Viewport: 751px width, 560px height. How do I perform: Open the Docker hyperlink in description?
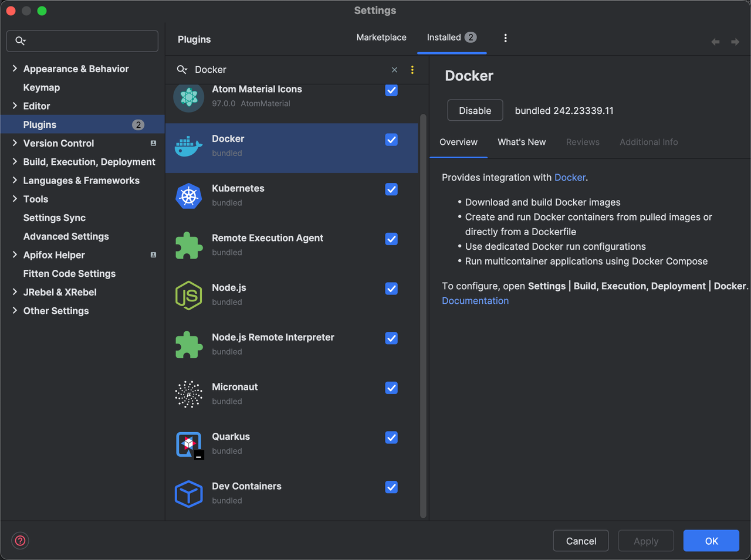point(570,178)
